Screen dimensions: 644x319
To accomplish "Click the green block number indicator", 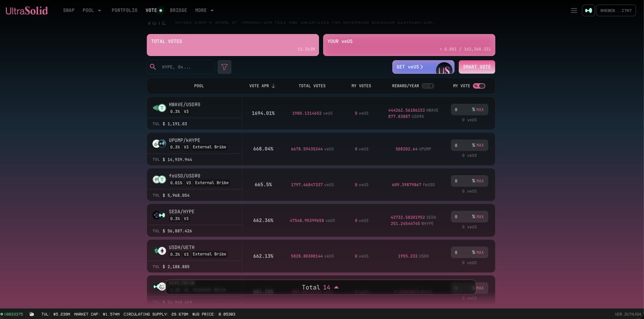I will point(12,314).
